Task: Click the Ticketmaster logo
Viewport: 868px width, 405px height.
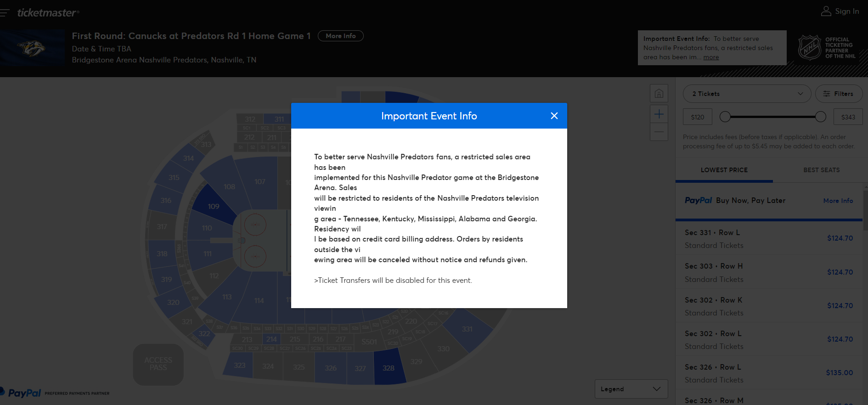Action: (48, 13)
